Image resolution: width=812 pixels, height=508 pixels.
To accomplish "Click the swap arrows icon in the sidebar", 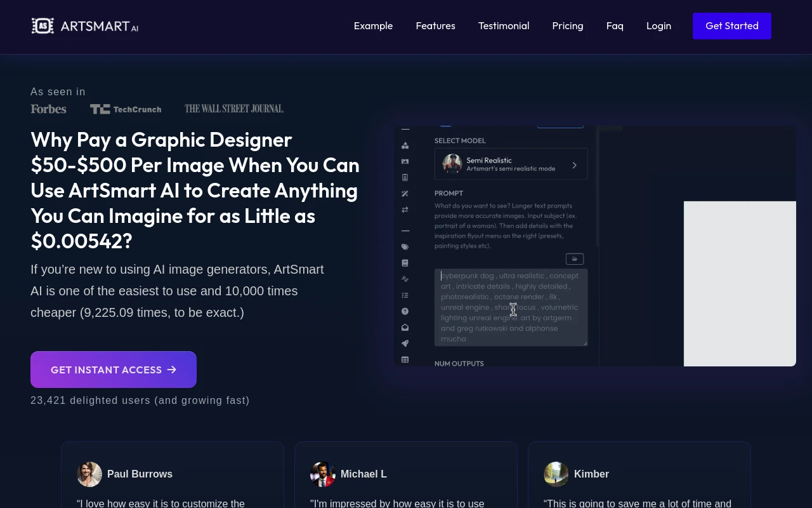I will point(405,209).
